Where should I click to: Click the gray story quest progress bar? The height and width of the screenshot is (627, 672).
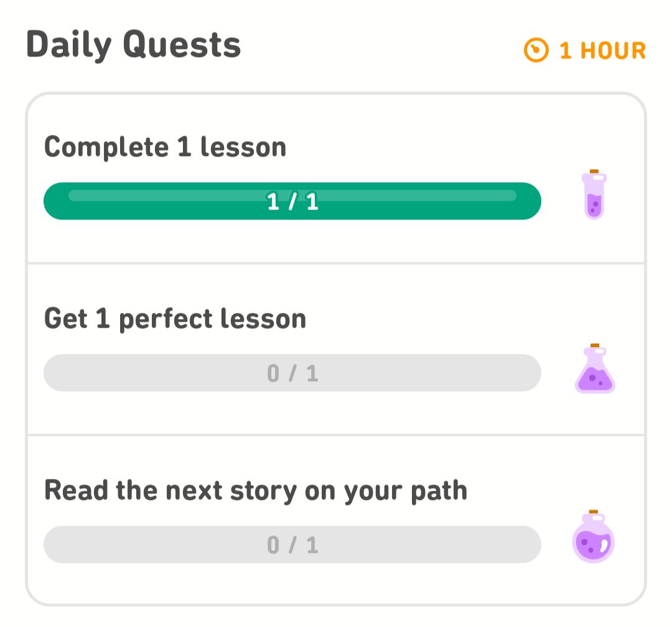[292, 544]
